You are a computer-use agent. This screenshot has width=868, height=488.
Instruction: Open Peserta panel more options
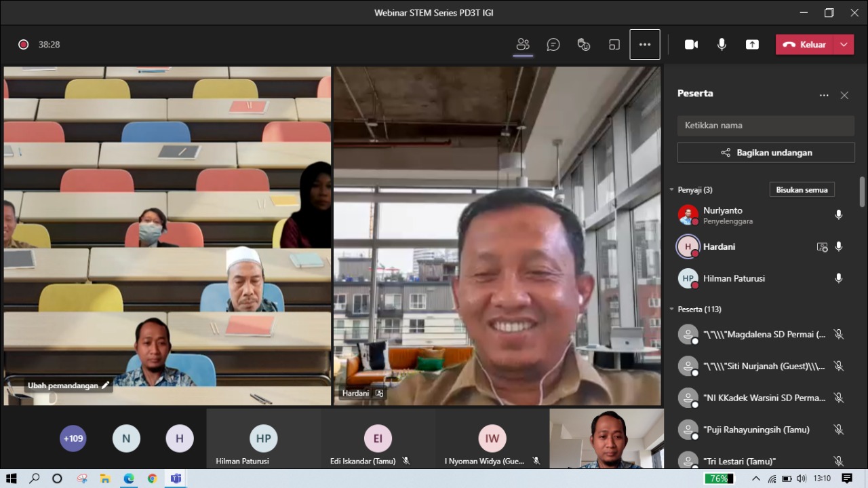pyautogui.click(x=824, y=96)
